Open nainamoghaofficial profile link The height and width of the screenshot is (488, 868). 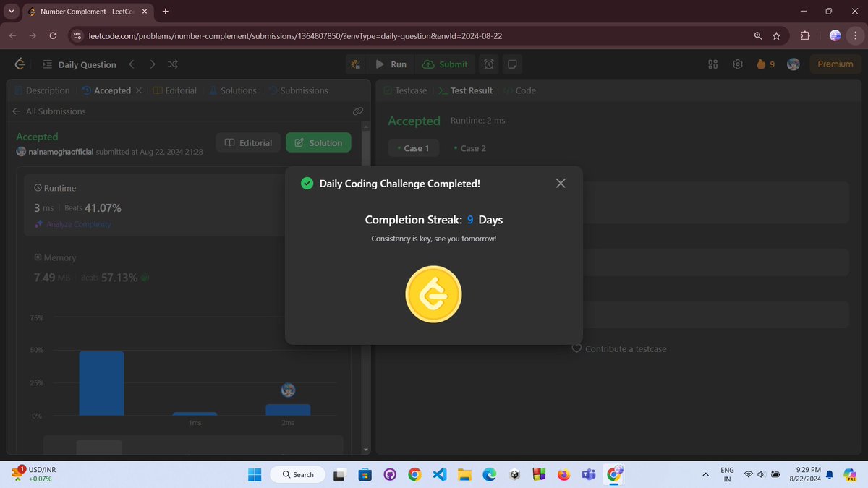click(60, 152)
